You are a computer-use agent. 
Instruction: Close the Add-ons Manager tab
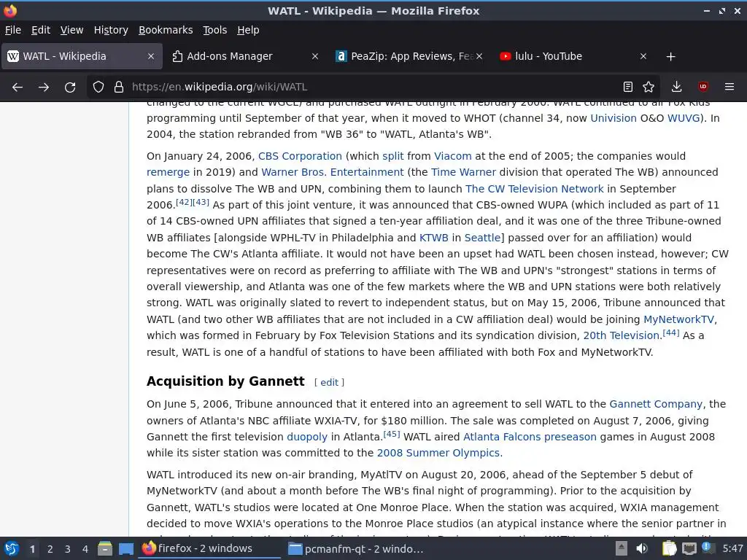[x=315, y=56]
